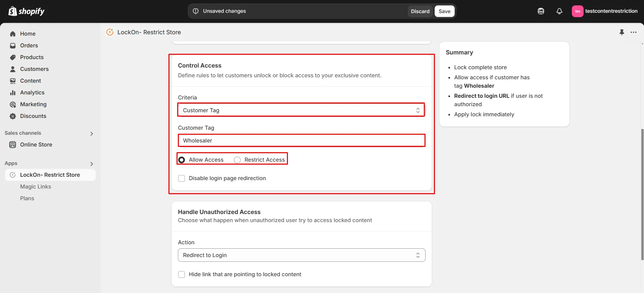Open Content in the sidebar
This screenshot has height=293, width=644.
[x=31, y=81]
